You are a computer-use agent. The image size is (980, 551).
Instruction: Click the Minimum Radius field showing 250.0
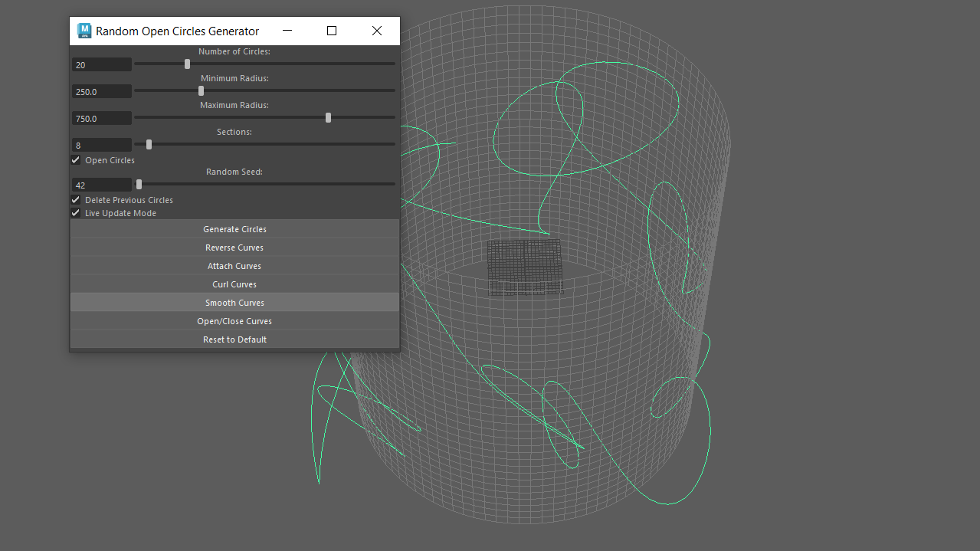pyautogui.click(x=101, y=91)
